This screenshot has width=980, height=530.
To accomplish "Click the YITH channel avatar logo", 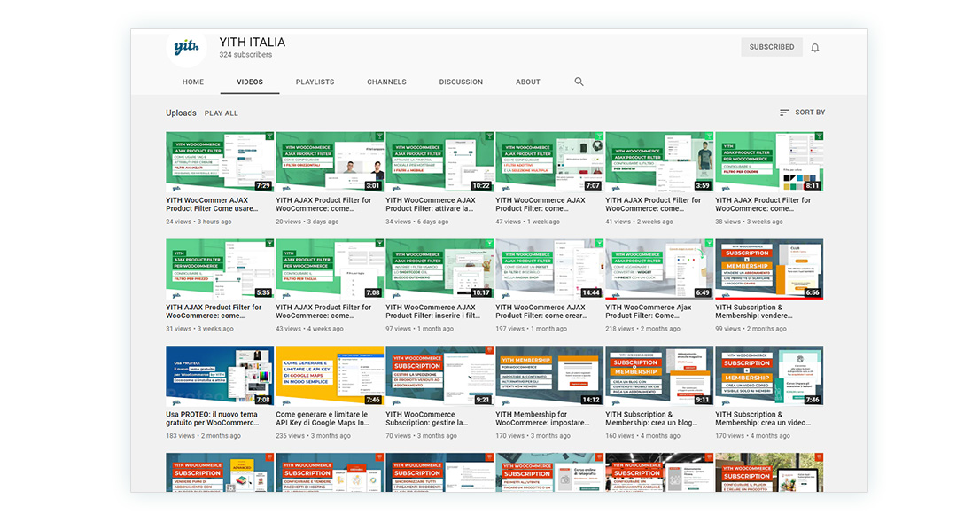I will click(x=186, y=48).
